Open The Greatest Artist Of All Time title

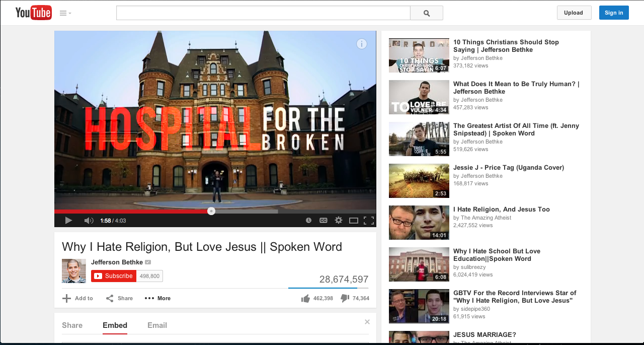click(516, 129)
